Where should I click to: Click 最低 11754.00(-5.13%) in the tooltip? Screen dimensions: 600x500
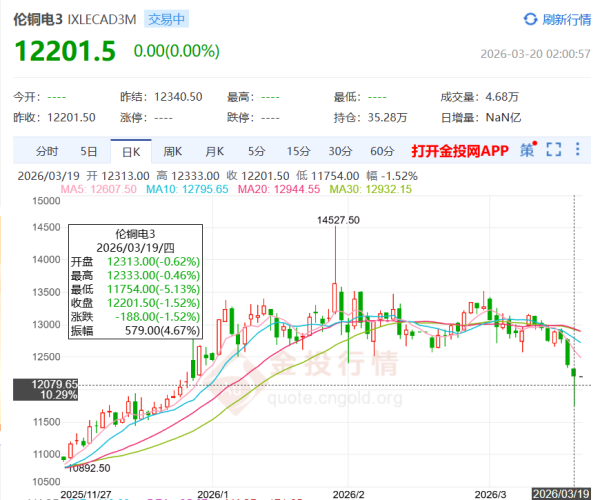(x=135, y=289)
